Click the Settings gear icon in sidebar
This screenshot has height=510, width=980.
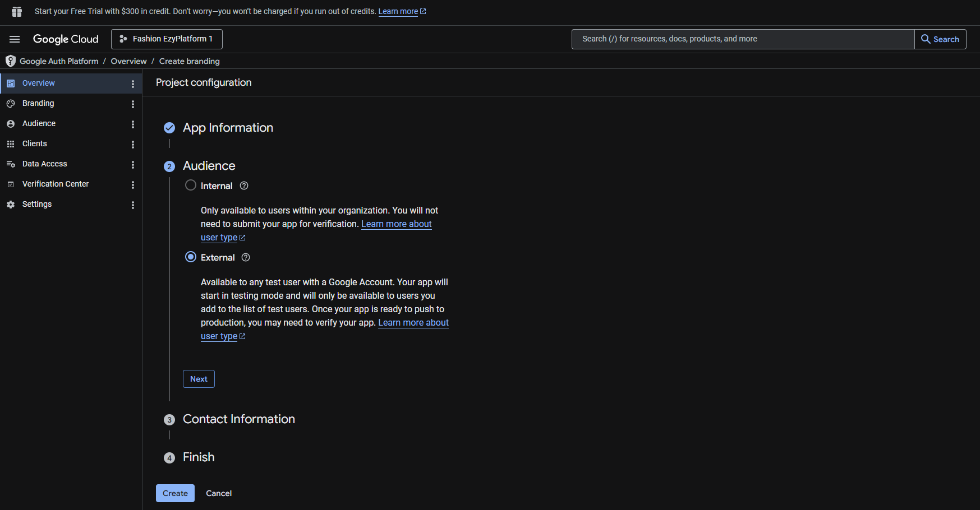pyautogui.click(x=11, y=205)
